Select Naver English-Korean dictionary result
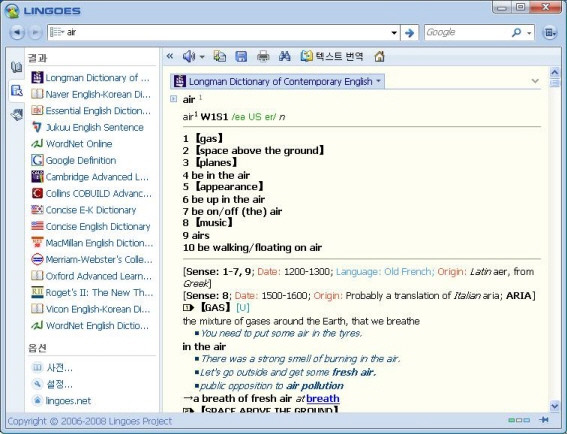 pos(90,94)
